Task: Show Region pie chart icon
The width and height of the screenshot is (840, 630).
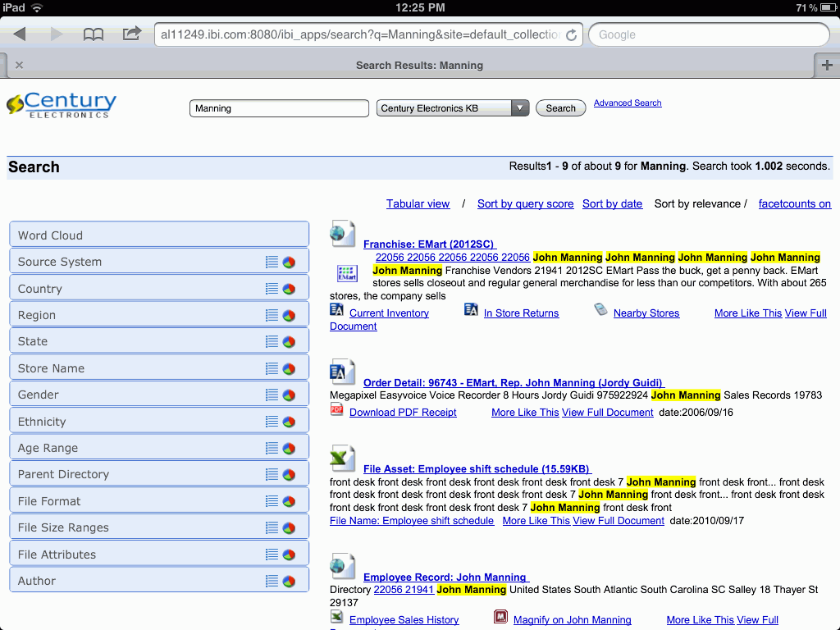Action: (290, 315)
